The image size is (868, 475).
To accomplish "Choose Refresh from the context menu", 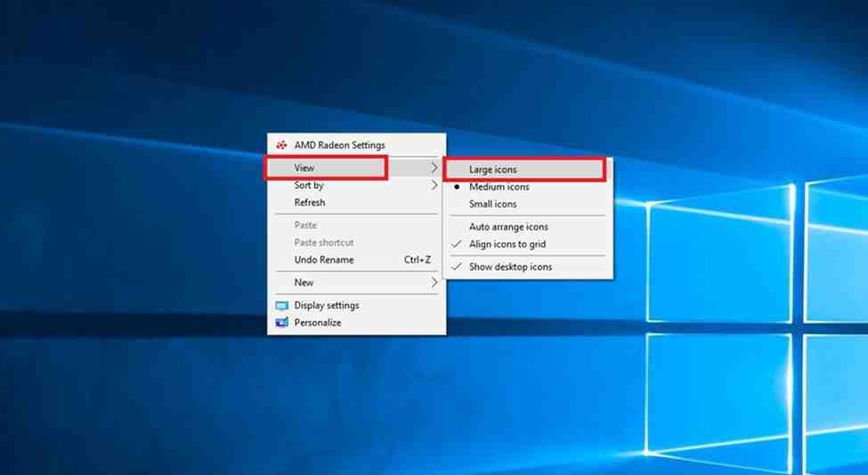I will [x=356, y=202].
